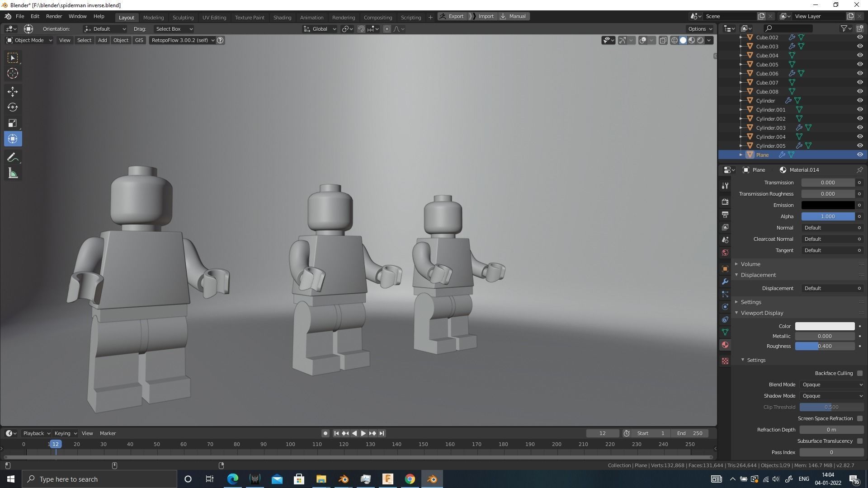This screenshot has height=488, width=868.
Task: Jump to the timeline end frame
Action: pyautogui.click(x=382, y=433)
